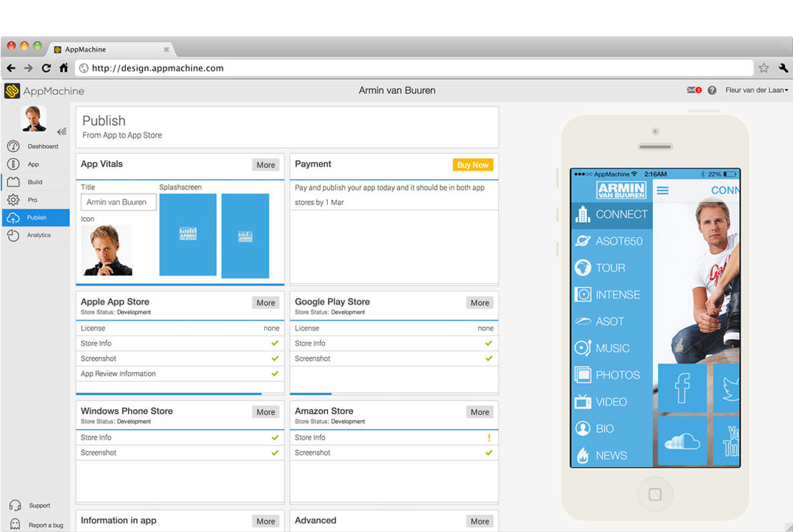The width and height of the screenshot is (793, 532).
Task: Click the Report a bug ghost icon
Action: [x=15, y=524]
